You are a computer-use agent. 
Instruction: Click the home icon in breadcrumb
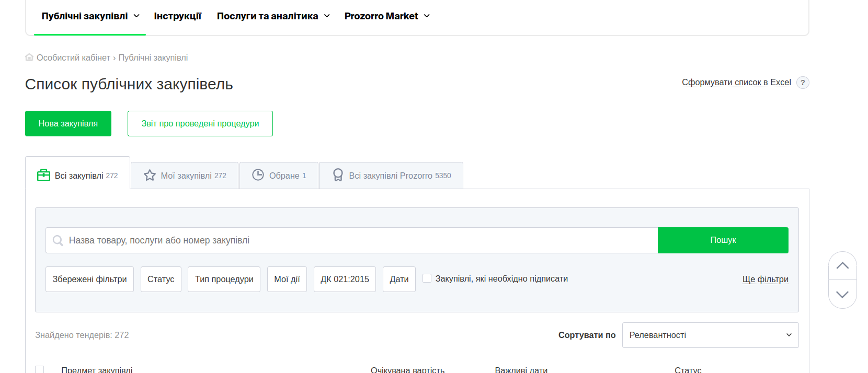29,57
